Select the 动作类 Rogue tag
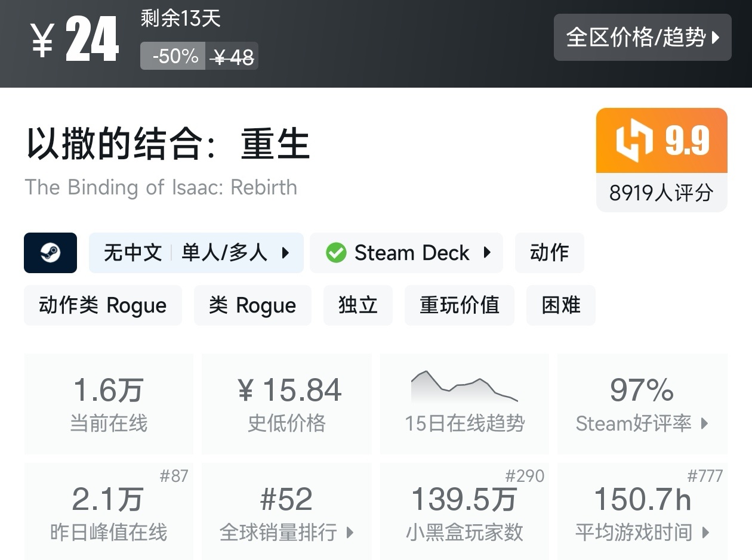752x560 pixels. 103,305
